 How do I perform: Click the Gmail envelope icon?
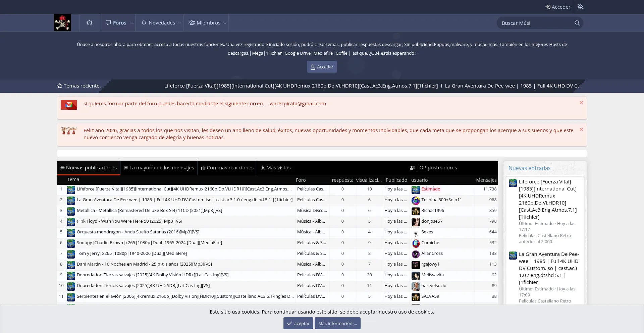(69, 105)
